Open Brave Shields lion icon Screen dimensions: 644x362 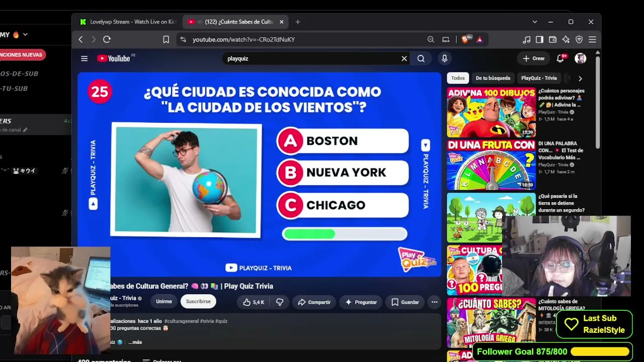point(466,39)
